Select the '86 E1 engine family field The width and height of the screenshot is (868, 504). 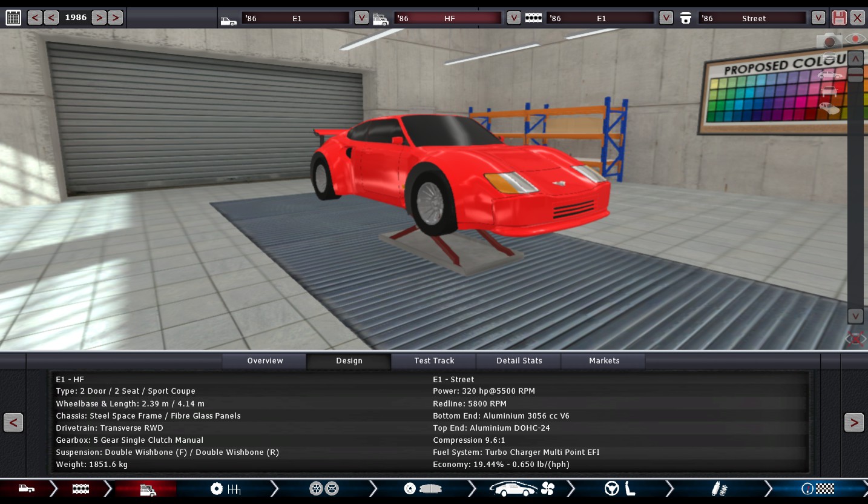pos(600,18)
